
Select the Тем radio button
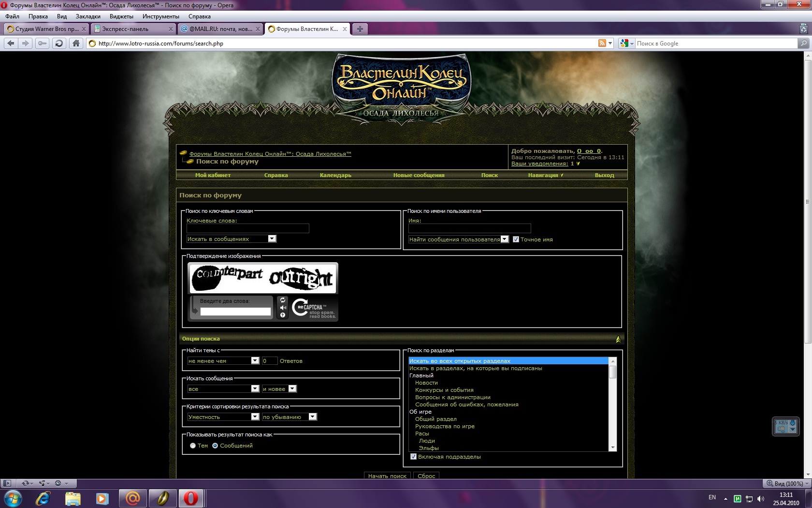tap(193, 446)
